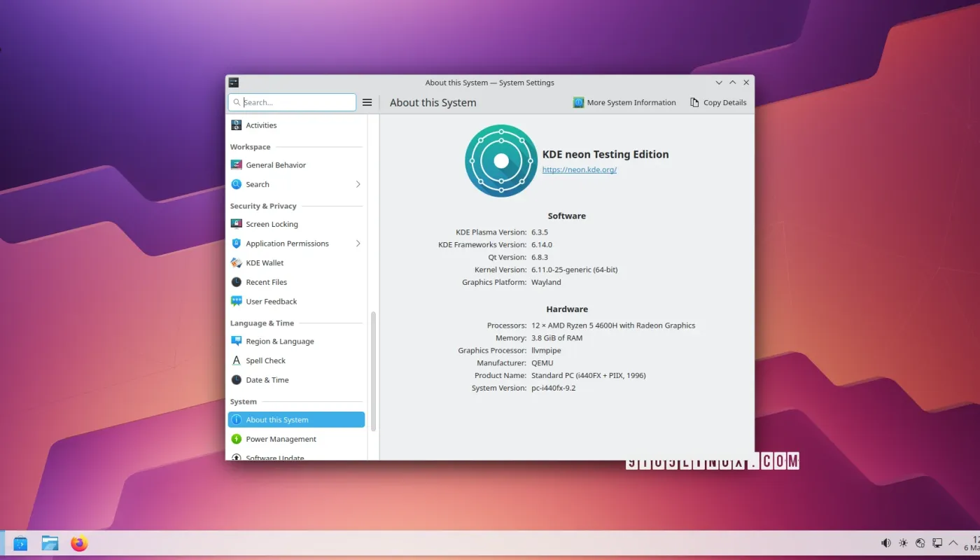This screenshot has width=980, height=560.
Task: Select the Power Management entry label
Action: (281, 439)
